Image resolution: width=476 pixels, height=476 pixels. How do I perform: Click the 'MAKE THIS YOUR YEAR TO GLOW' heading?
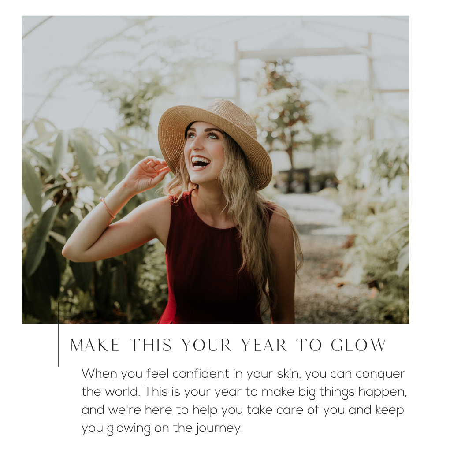click(228, 345)
